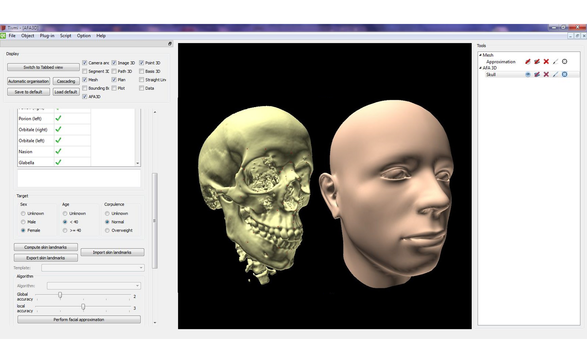
Task: Toggle the Camera checkbox
Action: [85, 63]
